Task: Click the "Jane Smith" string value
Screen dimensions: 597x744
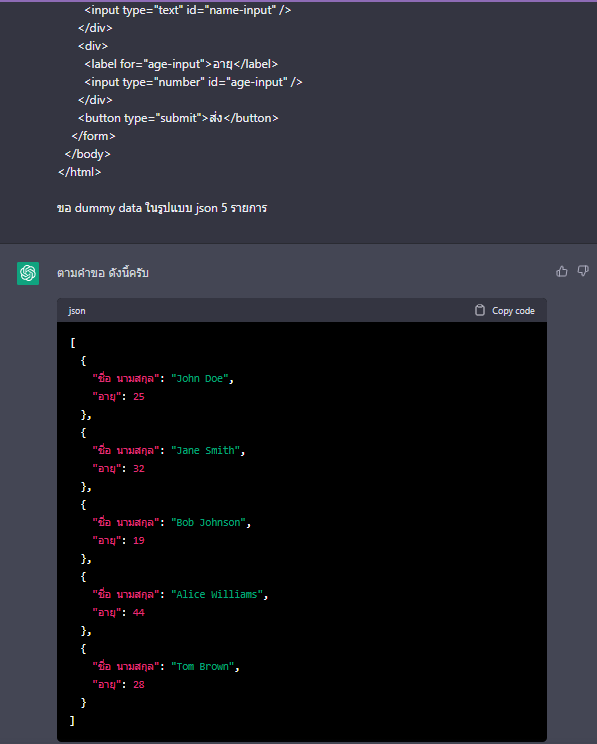Action: coord(205,450)
